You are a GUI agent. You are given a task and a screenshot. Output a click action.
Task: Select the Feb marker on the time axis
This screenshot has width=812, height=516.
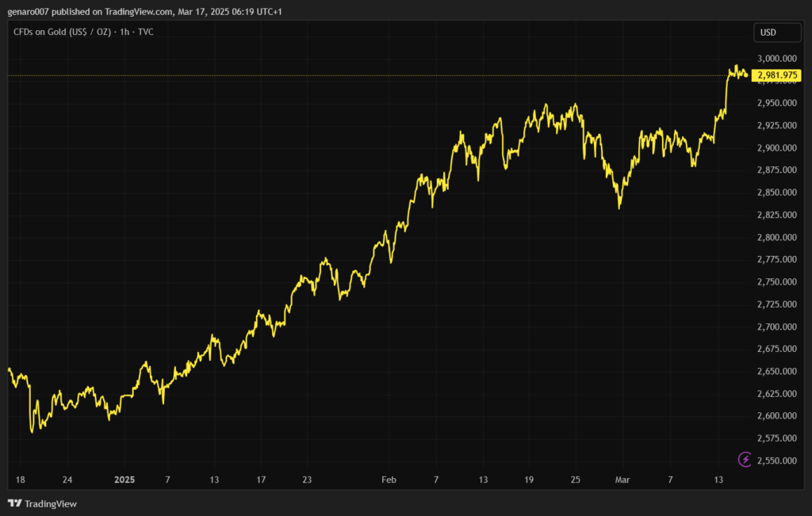pyautogui.click(x=389, y=480)
